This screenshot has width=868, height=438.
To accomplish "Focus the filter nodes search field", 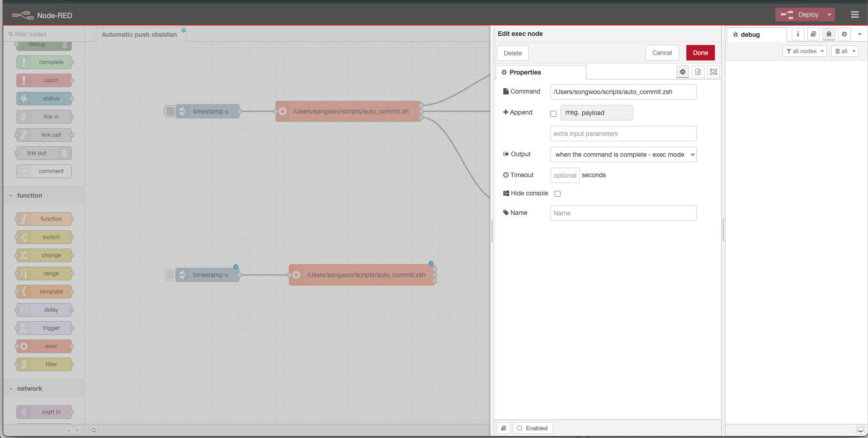I will 44,34.
